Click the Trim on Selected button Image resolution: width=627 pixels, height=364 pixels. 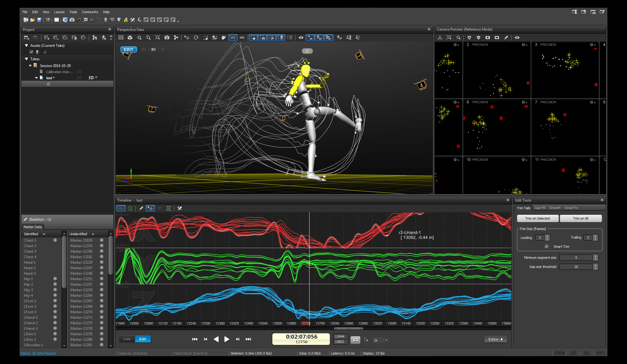(x=537, y=218)
